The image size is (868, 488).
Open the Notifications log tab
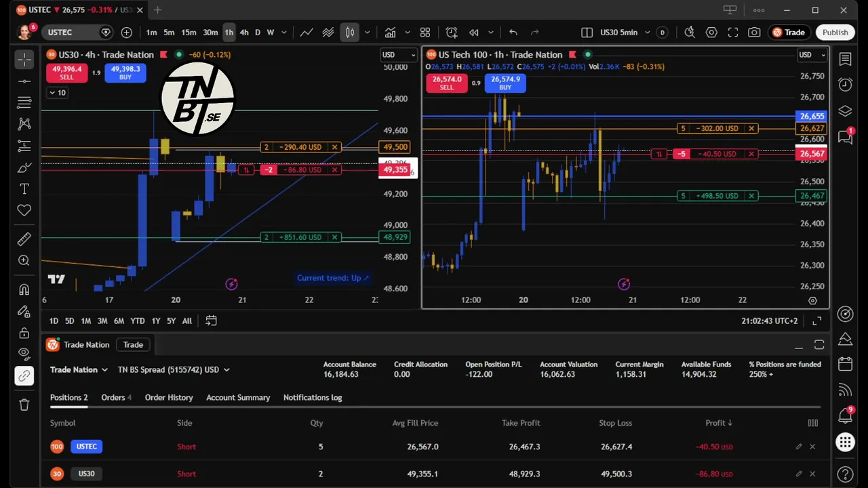click(x=313, y=398)
